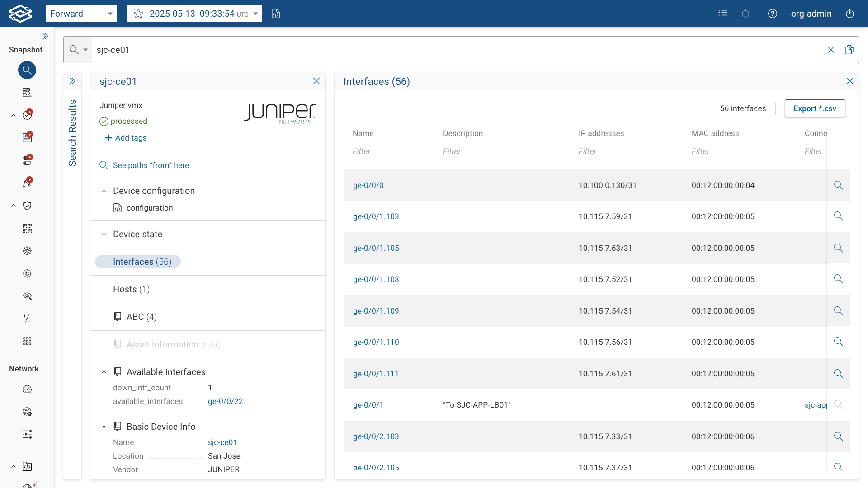Select the search magnifier in the sidebar
Viewport: 868px width, 488px height.
coord(27,70)
